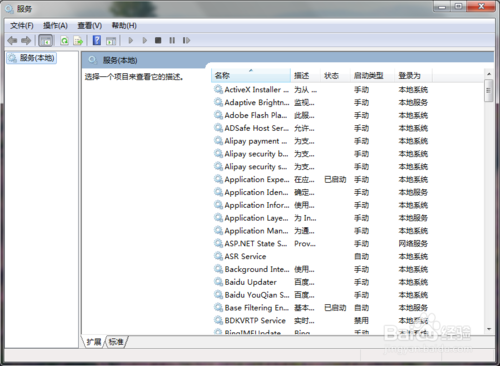500x366 pixels.
Task: Click the scrollbar down arrow
Action: coord(489,329)
